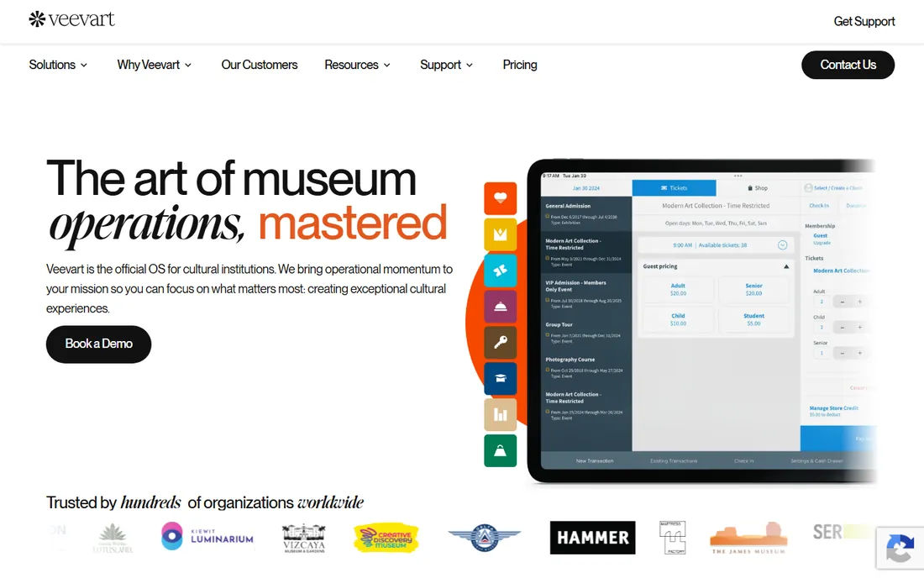The height and width of the screenshot is (578, 924).
Task: Expand the Resources menu
Action: [x=358, y=65]
